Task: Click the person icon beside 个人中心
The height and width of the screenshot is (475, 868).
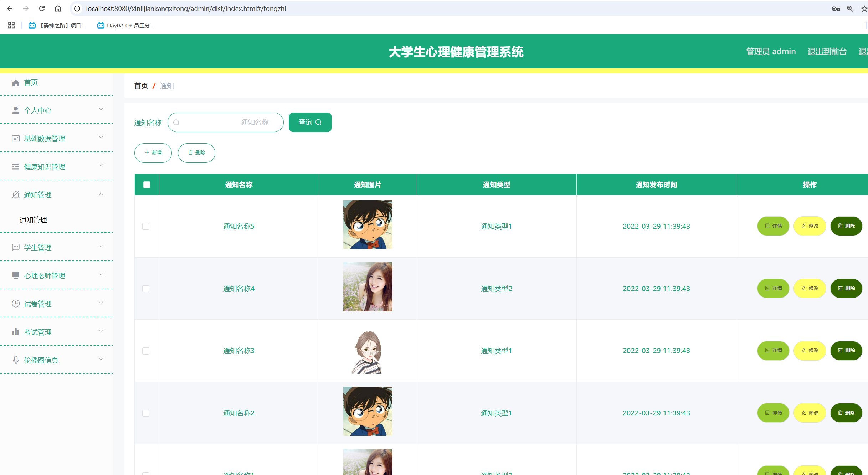Action: [x=16, y=110]
